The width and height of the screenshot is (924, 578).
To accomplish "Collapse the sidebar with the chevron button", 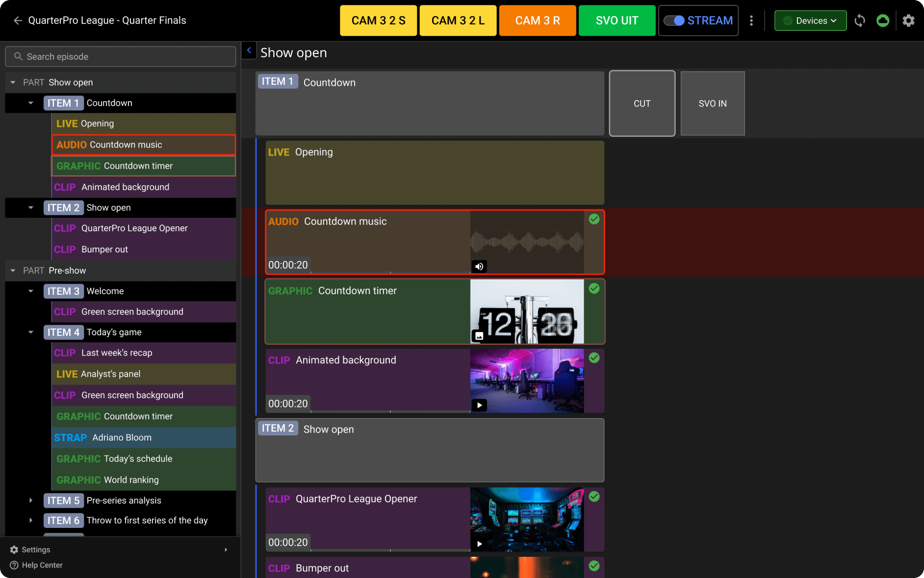I will [x=249, y=51].
